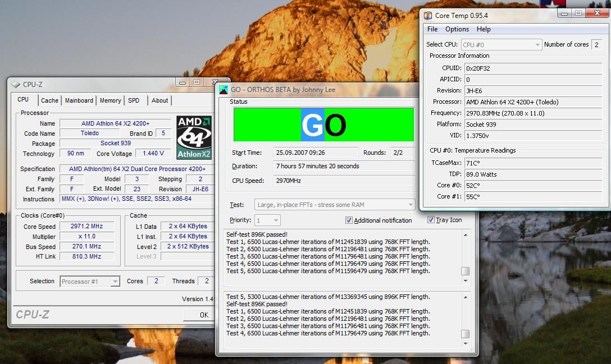Click the Core Temp Frequency field

(x=534, y=113)
